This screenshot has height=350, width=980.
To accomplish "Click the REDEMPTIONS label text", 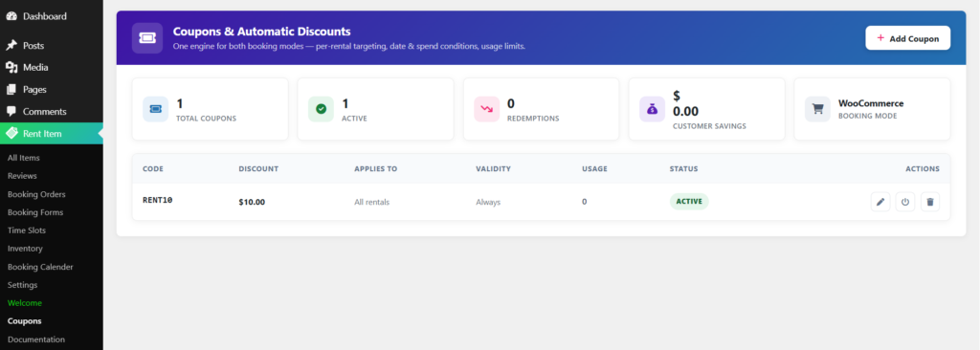I will point(533,119).
